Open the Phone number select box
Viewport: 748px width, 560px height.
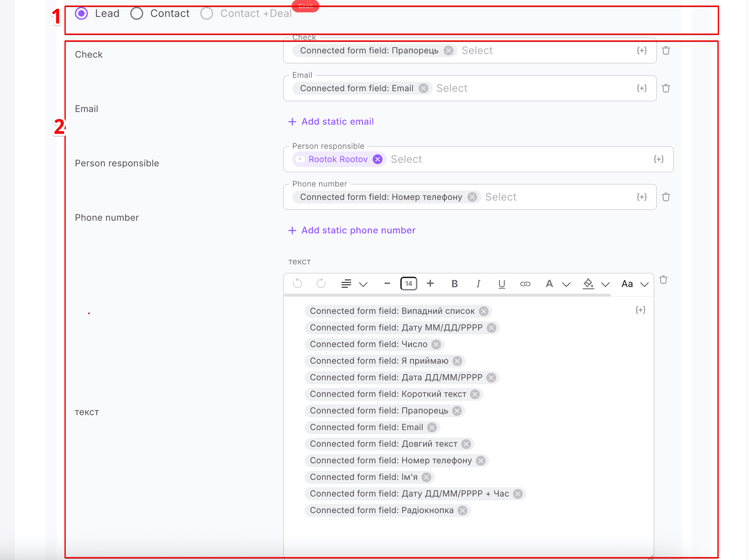470,197
